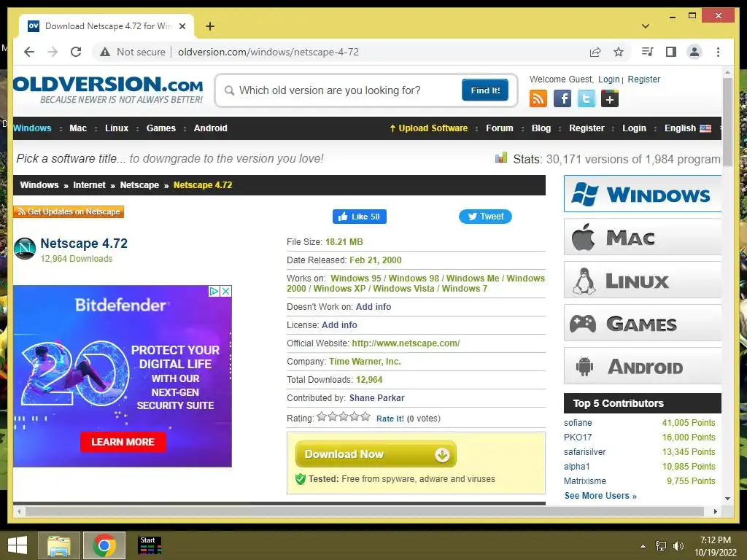Viewport: 747px width, 560px height.
Task: Click the Rate It! link
Action: (390, 419)
